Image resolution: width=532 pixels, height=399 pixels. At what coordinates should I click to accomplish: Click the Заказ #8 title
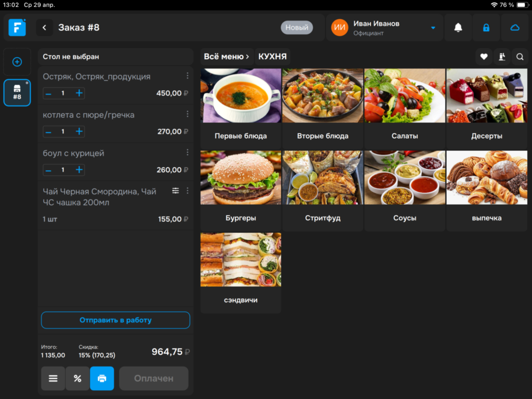point(79,28)
